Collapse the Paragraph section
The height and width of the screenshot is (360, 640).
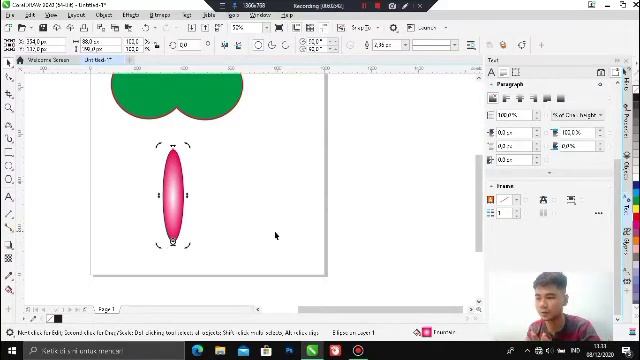tap(491, 84)
